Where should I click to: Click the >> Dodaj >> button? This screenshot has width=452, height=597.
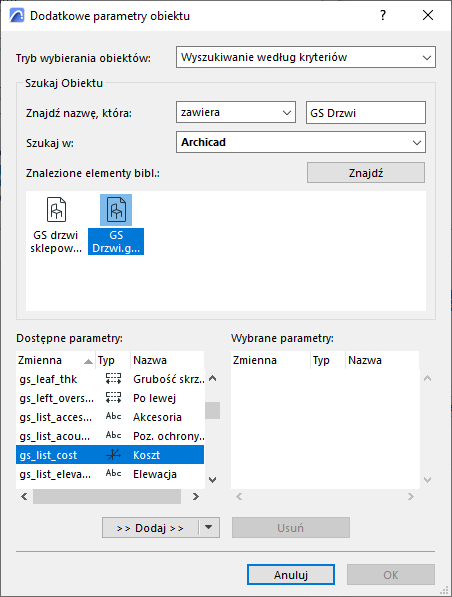150,528
